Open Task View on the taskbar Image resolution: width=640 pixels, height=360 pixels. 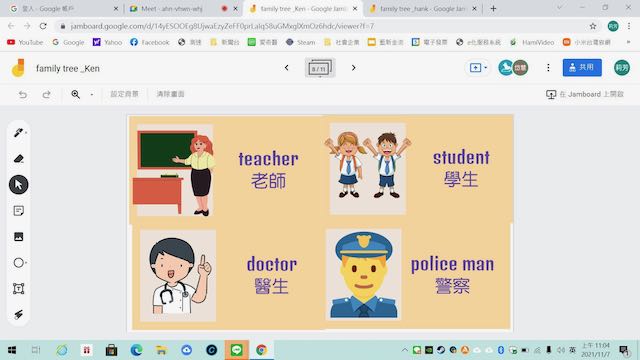pos(36,350)
